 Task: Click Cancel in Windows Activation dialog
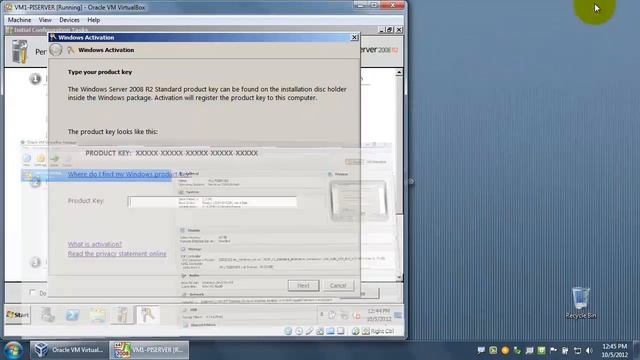(338, 285)
